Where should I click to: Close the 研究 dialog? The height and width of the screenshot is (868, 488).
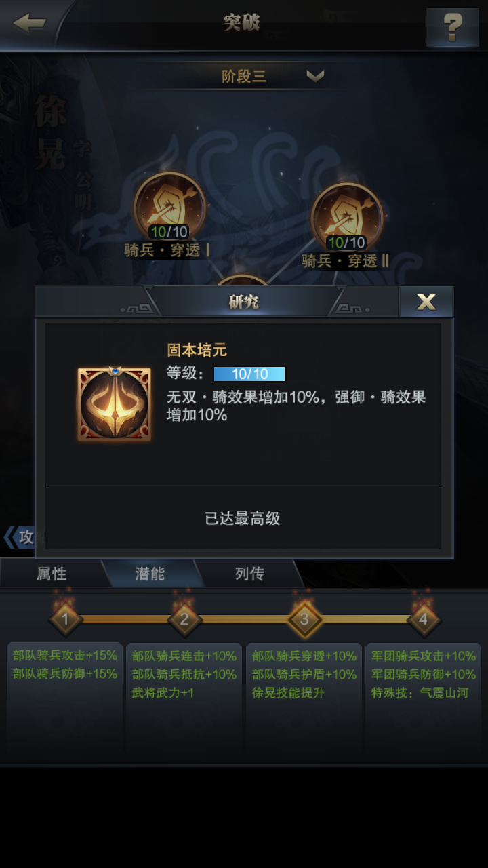coord(426,302)
